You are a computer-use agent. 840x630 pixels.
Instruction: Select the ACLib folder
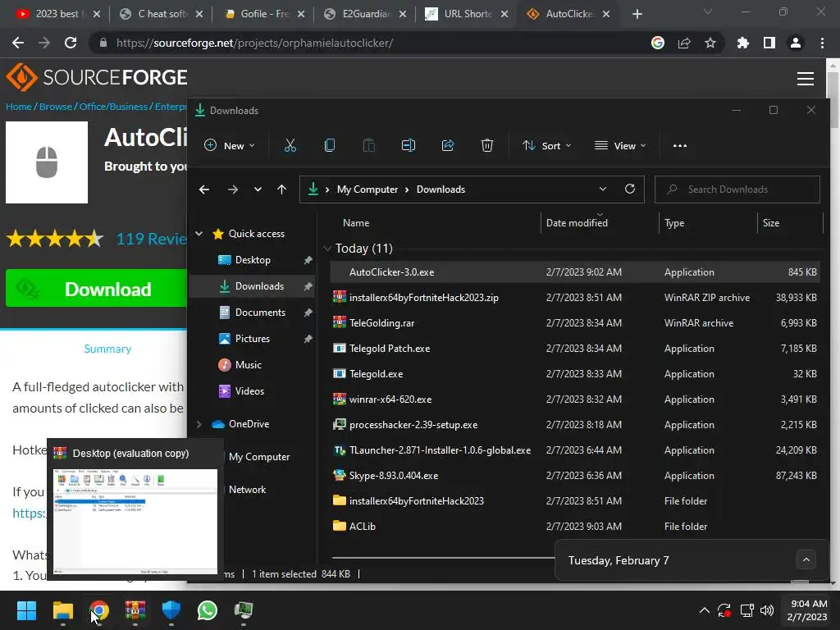point(575,527)
